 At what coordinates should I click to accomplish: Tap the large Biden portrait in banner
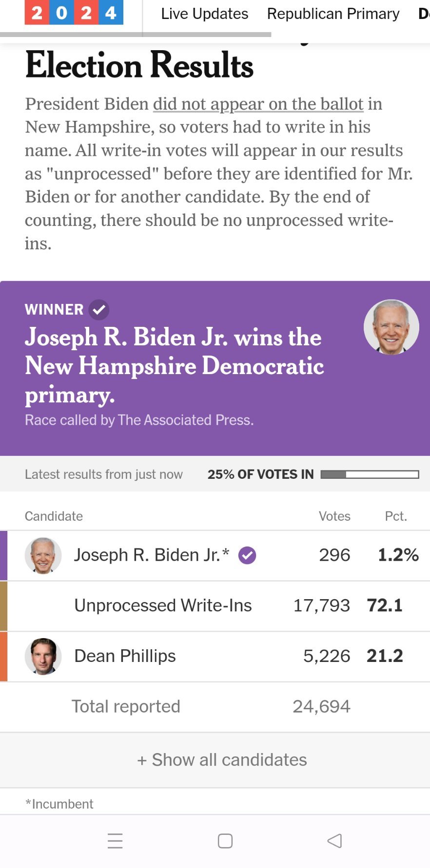[391, 327]
